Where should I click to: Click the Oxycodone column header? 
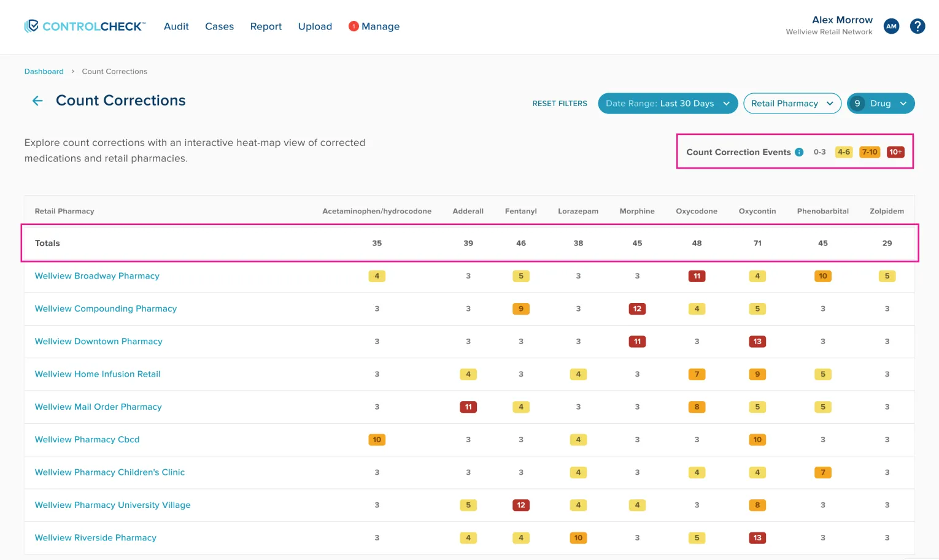(697, 211)
